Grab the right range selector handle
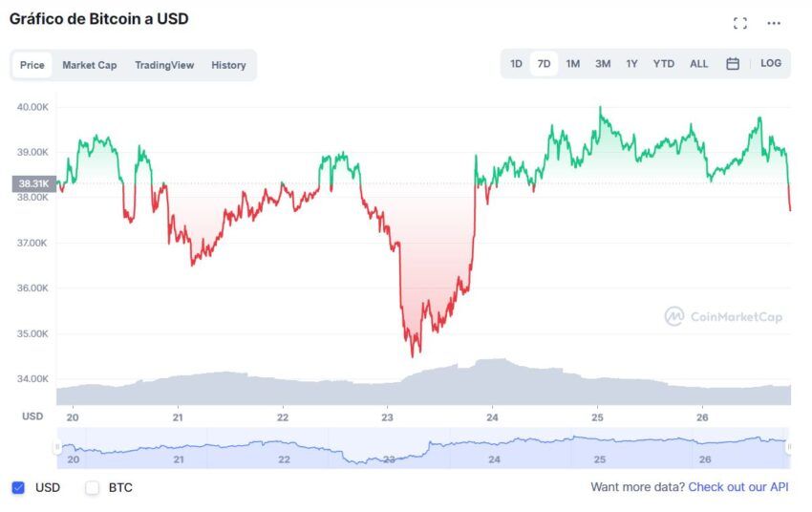The width and height of the screenshot is (812, 512). point(789,446)
